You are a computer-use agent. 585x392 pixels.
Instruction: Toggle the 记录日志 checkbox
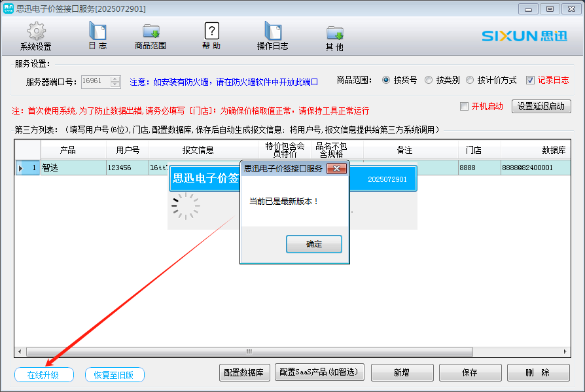click(x=530, y=80)
